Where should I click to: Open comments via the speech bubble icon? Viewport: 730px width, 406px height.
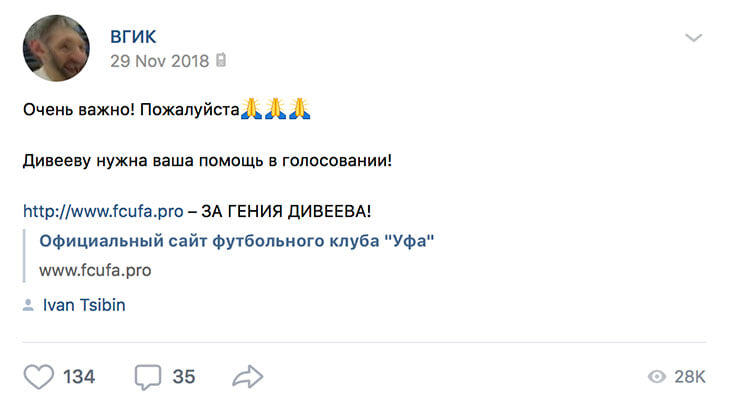click(x=148, y=377)
